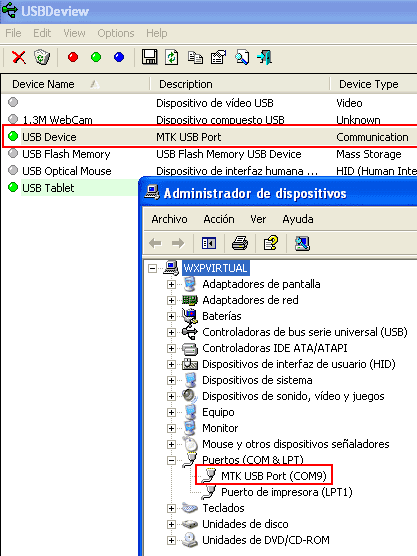Image resolution: width=417 pixels, height=556 pixels.
Task: Click the refresh icon in USBDeview toolbar
Action: tap(172, 57)
